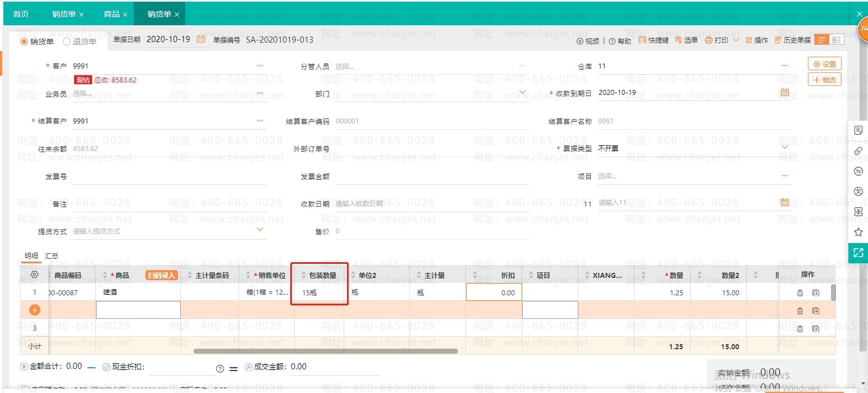Open 历史单据 history documents

792,40
